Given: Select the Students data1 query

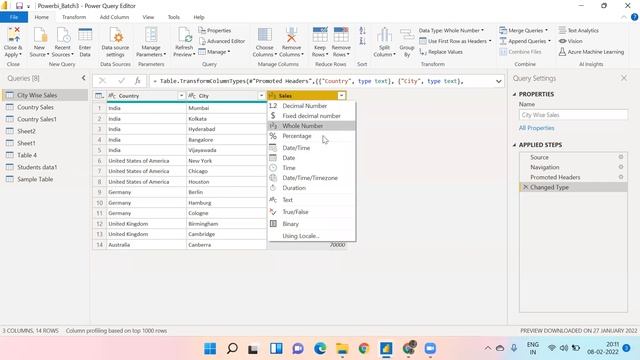Looking at the screenshot, I should tap(37, 167).
